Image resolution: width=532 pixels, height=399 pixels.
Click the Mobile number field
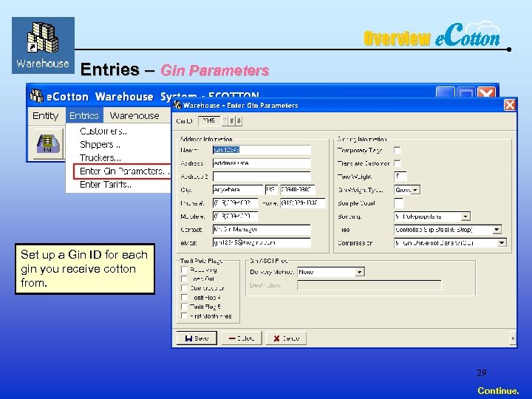tap(235, 216)
